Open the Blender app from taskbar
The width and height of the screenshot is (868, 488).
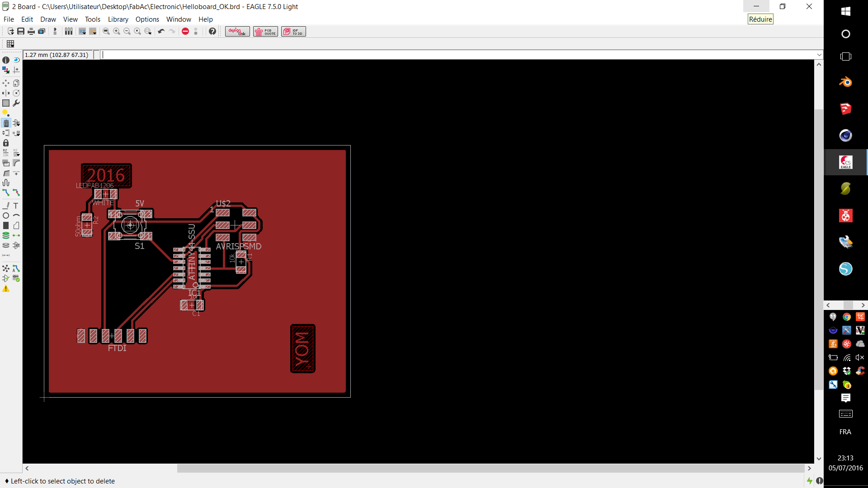pos(845,82)
